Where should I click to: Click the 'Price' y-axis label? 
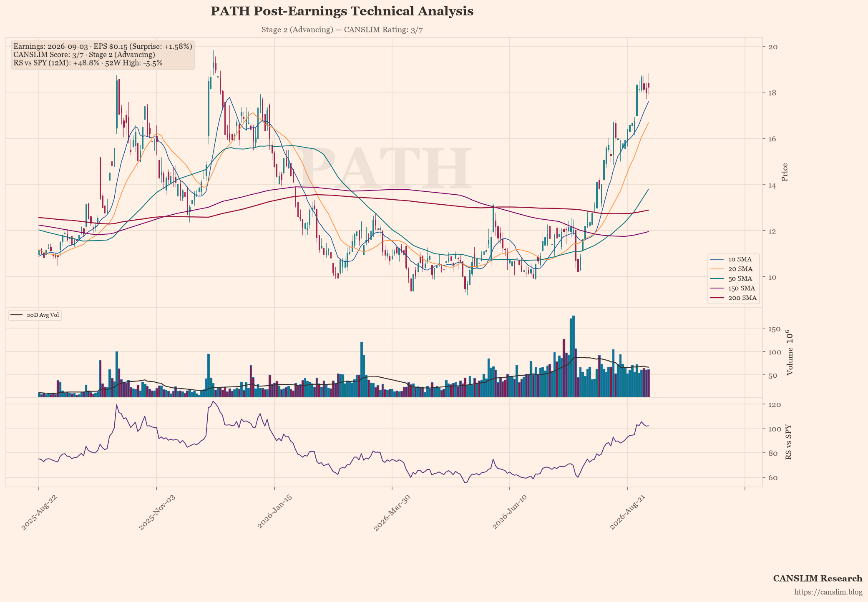point(785,172)
